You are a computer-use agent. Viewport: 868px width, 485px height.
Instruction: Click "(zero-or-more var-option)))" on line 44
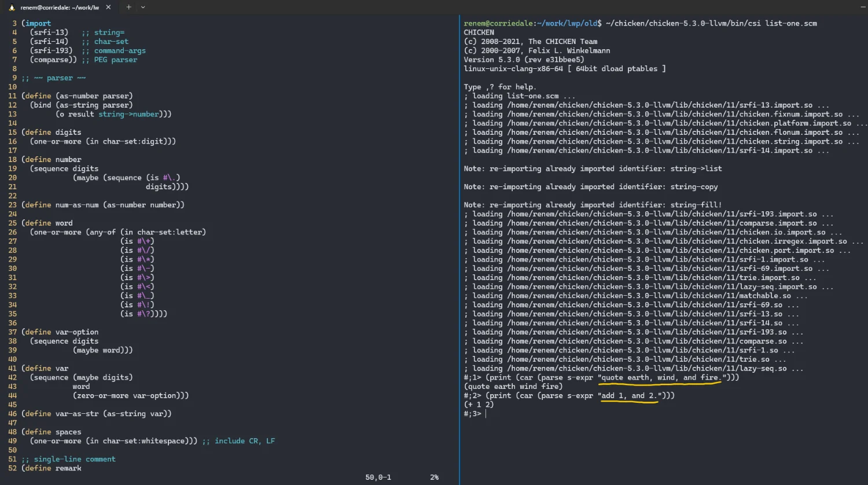point(131,396)
